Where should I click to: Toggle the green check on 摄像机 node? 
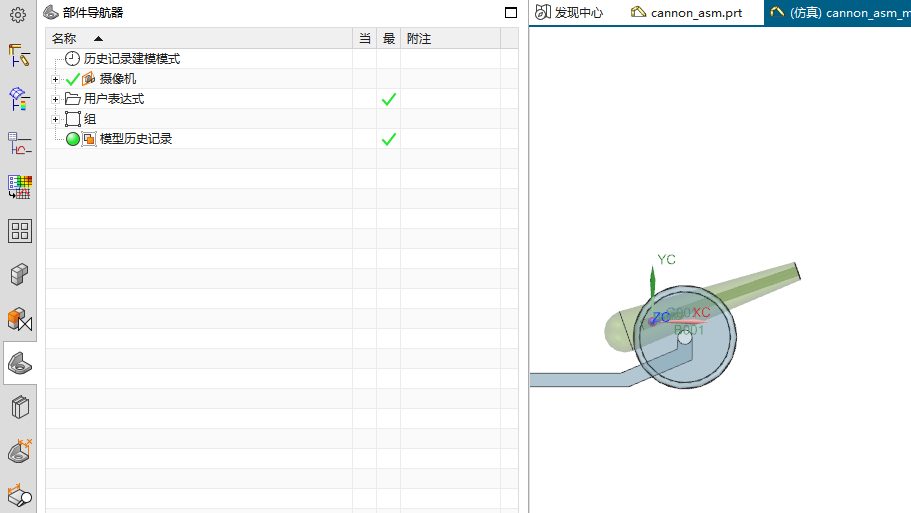pyautogui.click(x=72, y=79)
